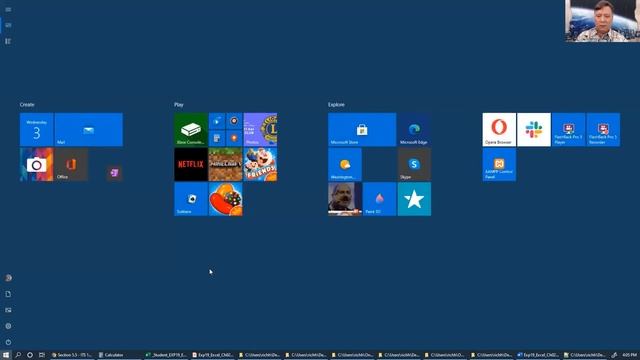Open the Candy Crush Saga tile

point(225,199)
